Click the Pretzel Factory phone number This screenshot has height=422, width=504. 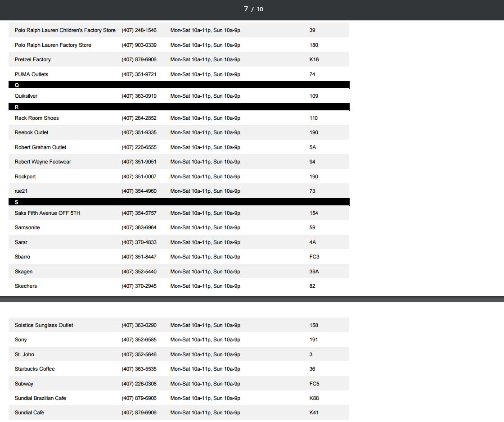click(x=139, y=59)
